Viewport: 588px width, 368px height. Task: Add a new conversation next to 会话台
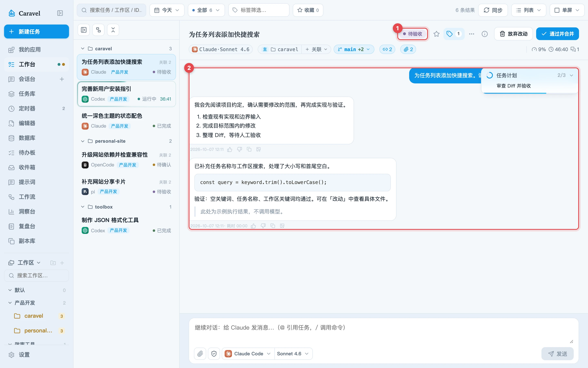(62, 79)
